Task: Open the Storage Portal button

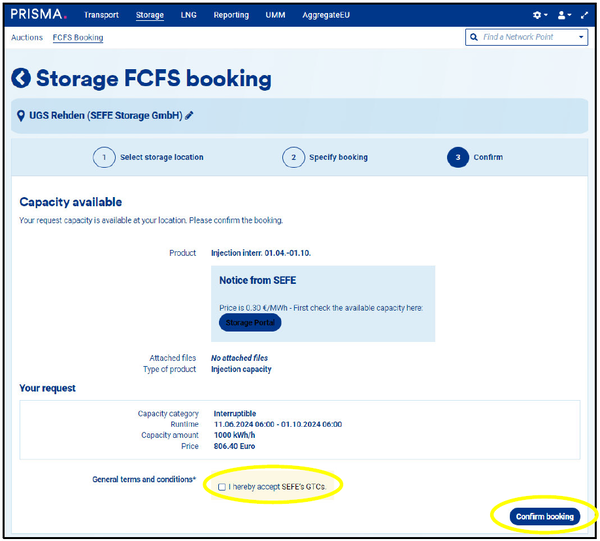Action: point(250,323)
